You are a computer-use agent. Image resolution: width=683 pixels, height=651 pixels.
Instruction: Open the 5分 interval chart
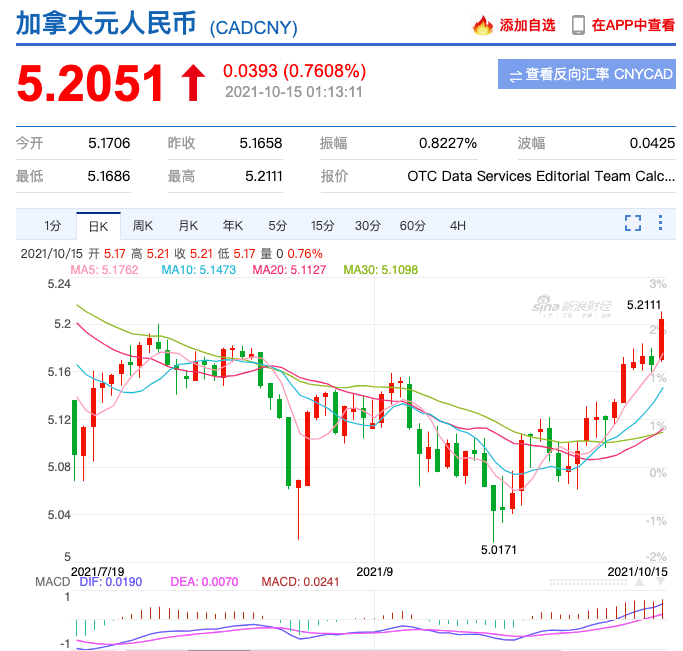(277, 225)
